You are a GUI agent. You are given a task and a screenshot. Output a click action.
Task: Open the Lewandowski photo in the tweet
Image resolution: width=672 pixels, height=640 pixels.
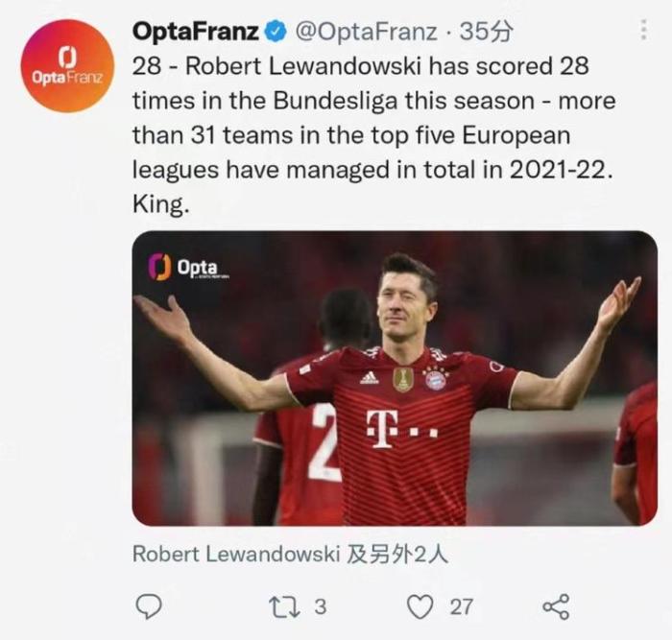(394, 378)
